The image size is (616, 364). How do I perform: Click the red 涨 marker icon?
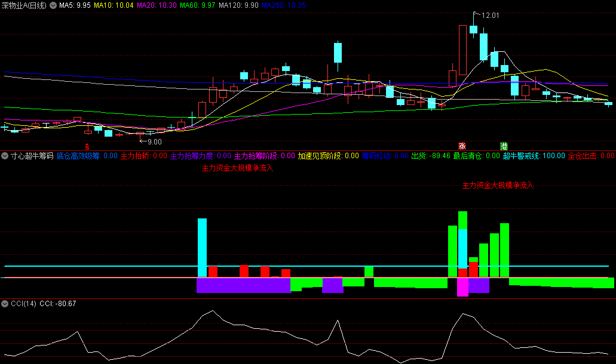point(462,146)
